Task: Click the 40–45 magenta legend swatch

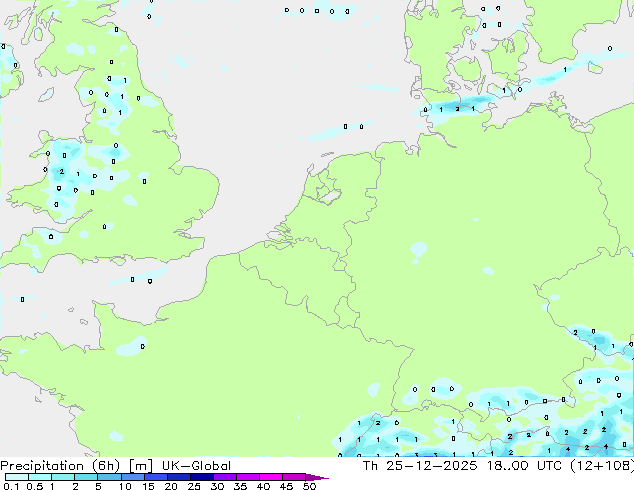Action: [x=271, y=477]
